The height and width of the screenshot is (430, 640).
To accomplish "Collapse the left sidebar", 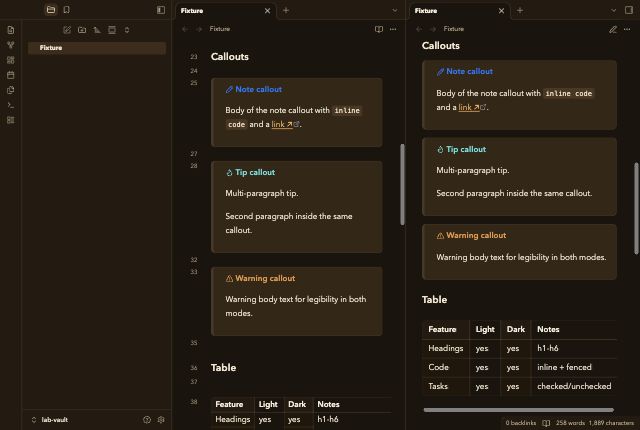I will click(x=161, y=10).
